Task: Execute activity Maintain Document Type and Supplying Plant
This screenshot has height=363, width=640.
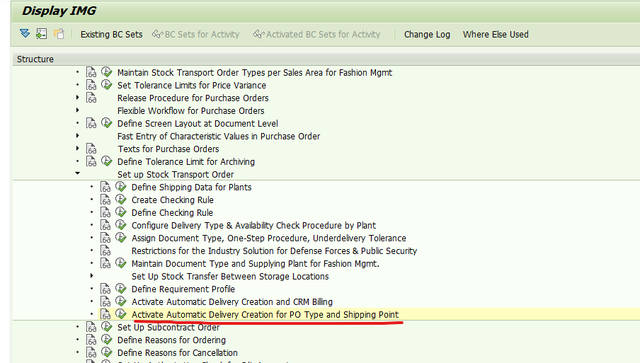Action: (121, 263)
